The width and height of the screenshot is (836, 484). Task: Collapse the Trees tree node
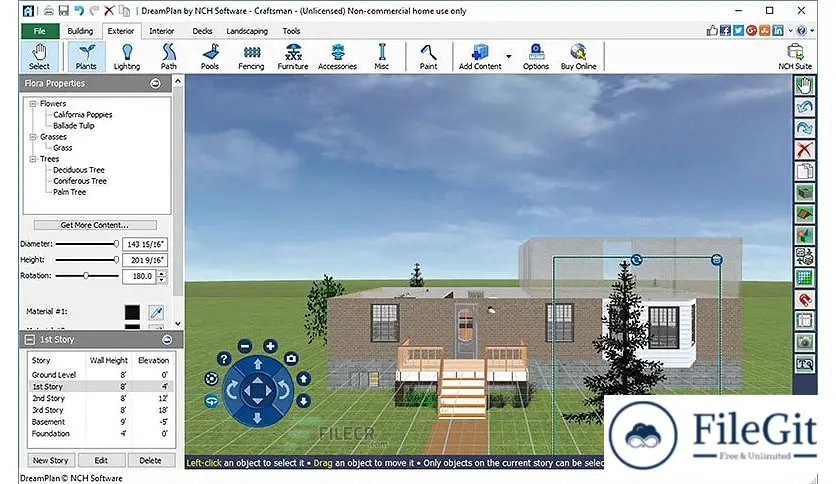pos(33,159)
